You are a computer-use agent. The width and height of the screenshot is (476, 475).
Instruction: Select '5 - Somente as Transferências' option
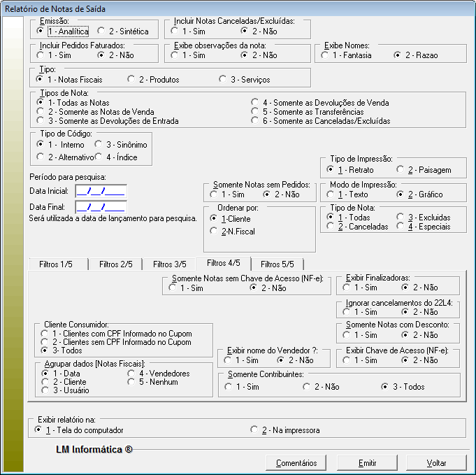pyautogui.click(x=256, y=112)
